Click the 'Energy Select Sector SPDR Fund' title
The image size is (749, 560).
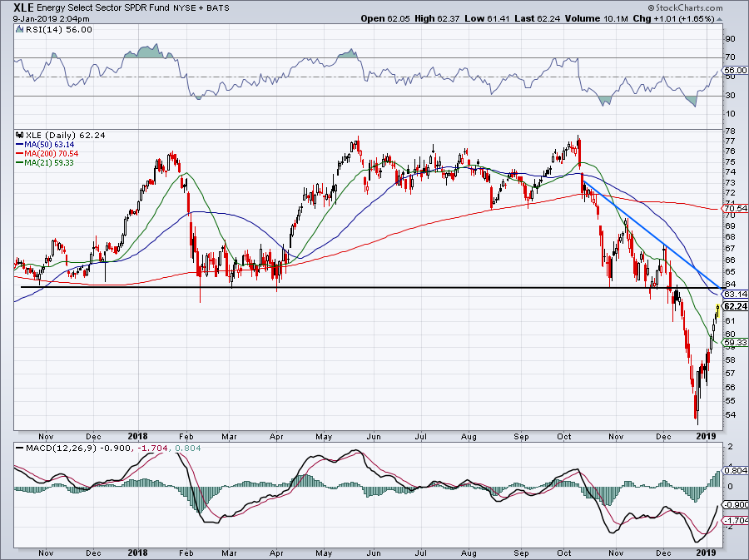point(103,8)
